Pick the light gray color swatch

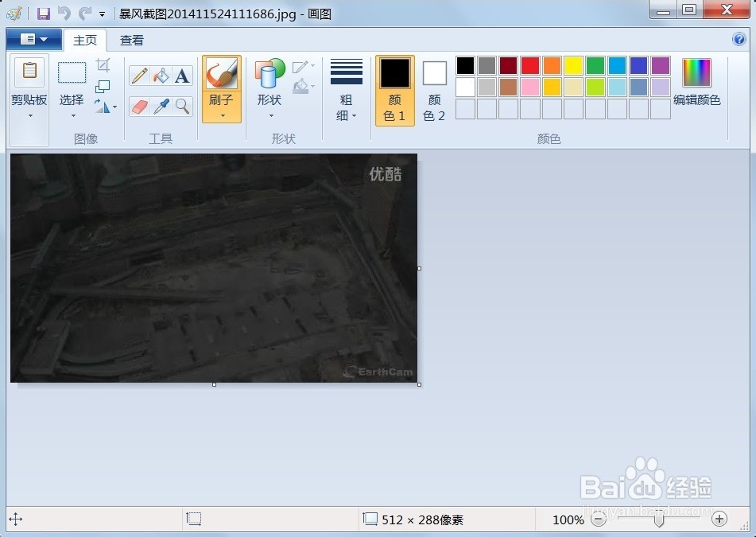point(487,88)
